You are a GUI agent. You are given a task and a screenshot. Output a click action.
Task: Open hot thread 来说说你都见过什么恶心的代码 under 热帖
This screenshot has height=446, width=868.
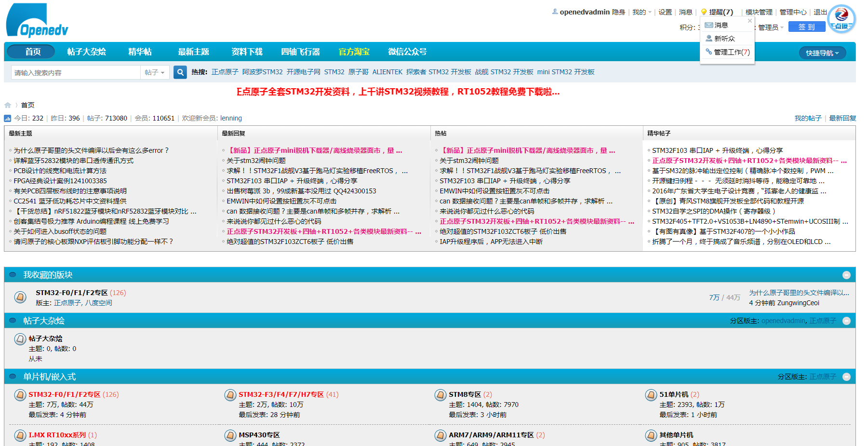(487, 211)
